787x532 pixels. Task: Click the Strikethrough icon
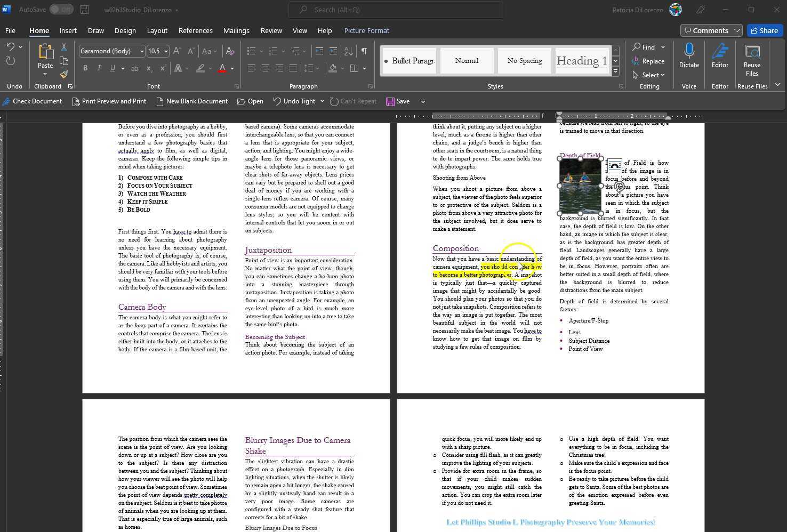coord(135,68)
